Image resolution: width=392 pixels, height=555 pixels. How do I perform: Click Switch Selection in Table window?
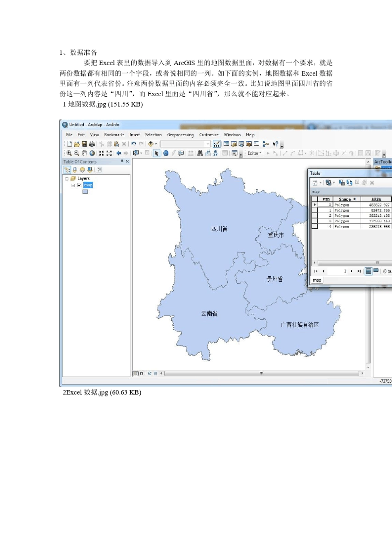click(349, 183)
